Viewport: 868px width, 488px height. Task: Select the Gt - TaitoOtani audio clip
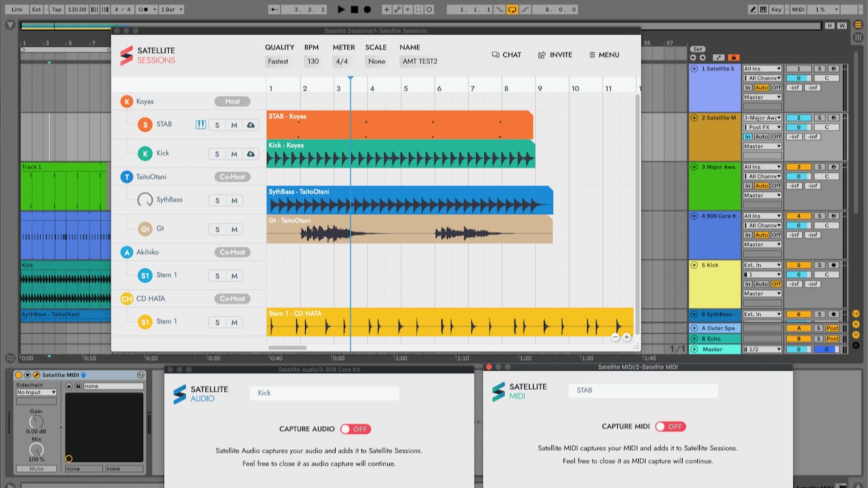coord(410,230)
